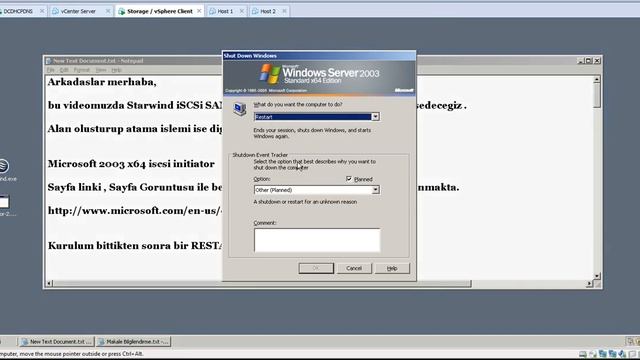Click the line "Microsoft 2003 x64 iscsi initiator"
The height and width of the screenshot is (360, 640).
(131, 164)
